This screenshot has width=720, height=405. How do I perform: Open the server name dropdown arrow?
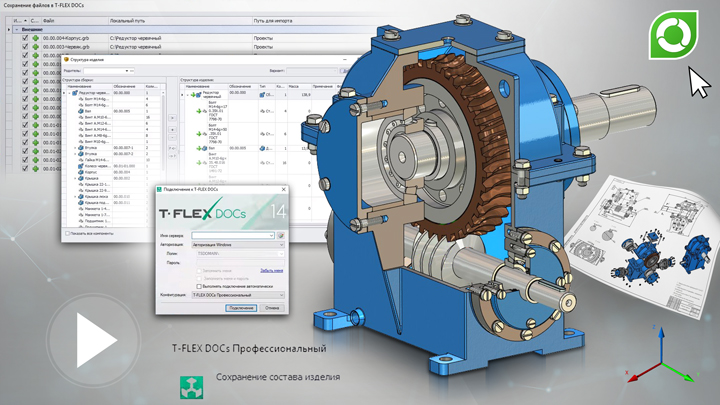pos(271,236)
